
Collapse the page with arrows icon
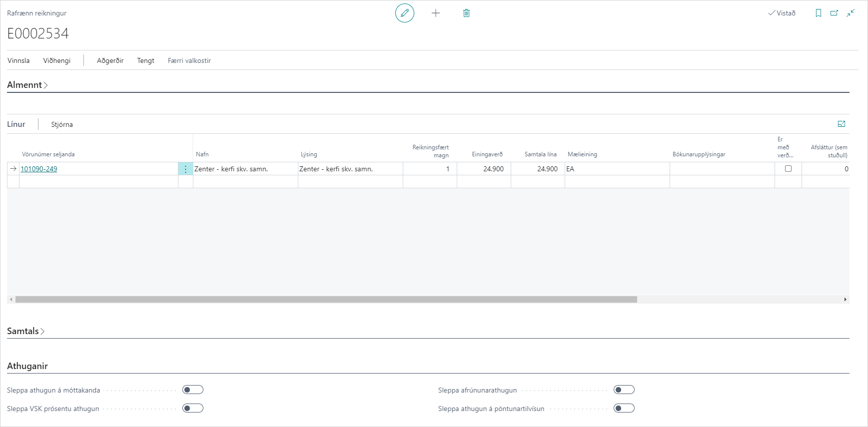[851, 13]
